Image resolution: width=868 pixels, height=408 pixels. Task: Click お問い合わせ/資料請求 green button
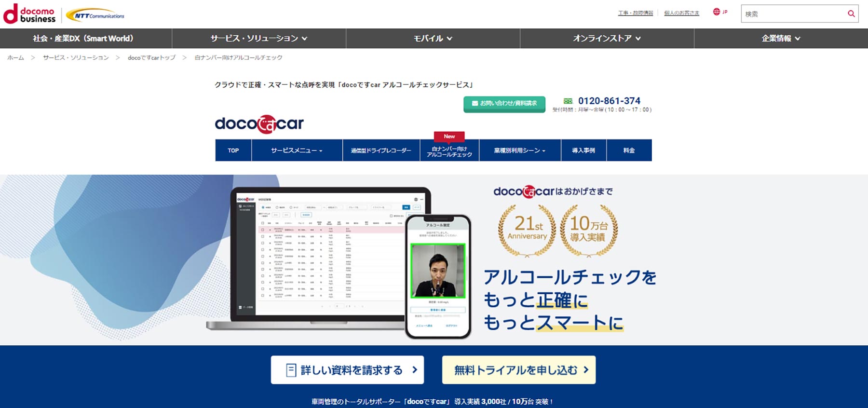[504, 104]
